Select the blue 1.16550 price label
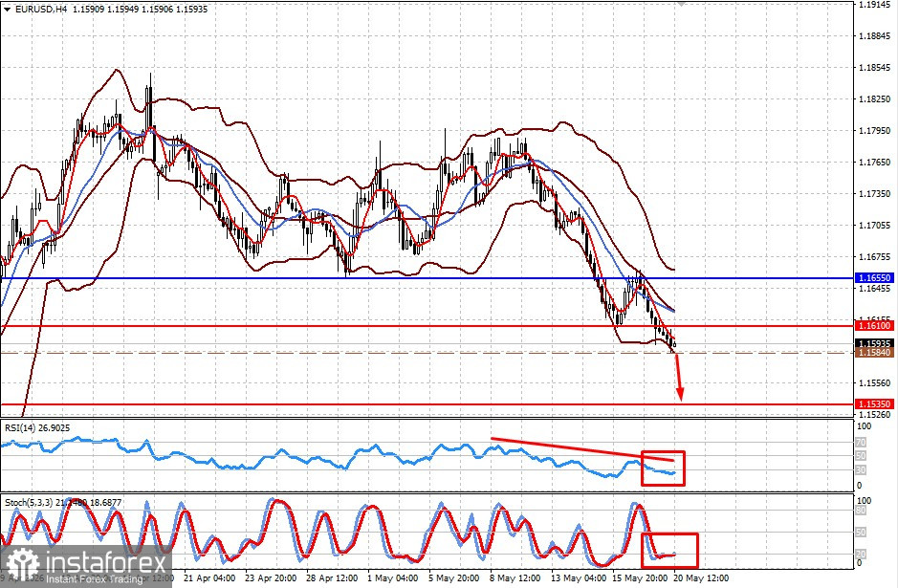 (x=874, y=277)
